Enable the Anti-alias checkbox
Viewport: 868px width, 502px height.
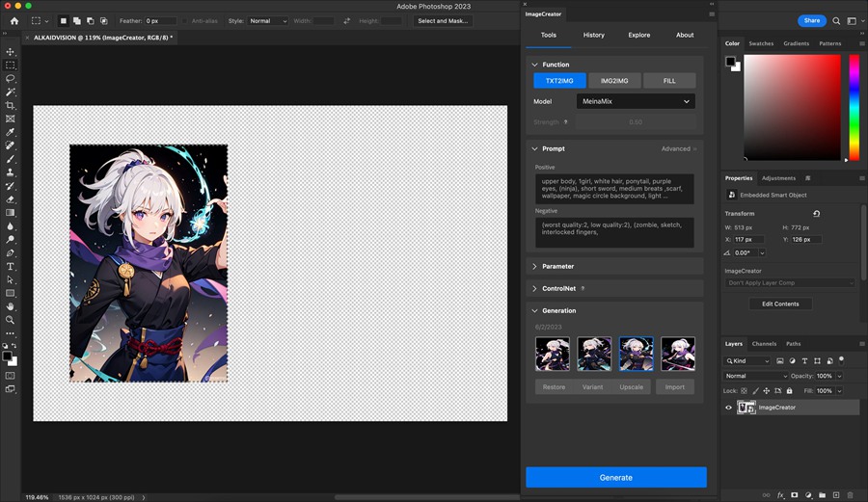[185, 21]
